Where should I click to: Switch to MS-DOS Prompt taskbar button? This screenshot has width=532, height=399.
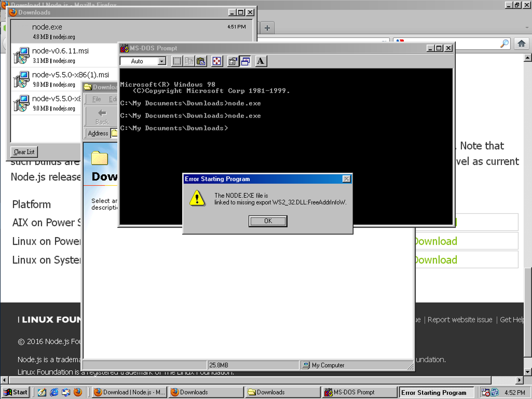coord(360,392)
